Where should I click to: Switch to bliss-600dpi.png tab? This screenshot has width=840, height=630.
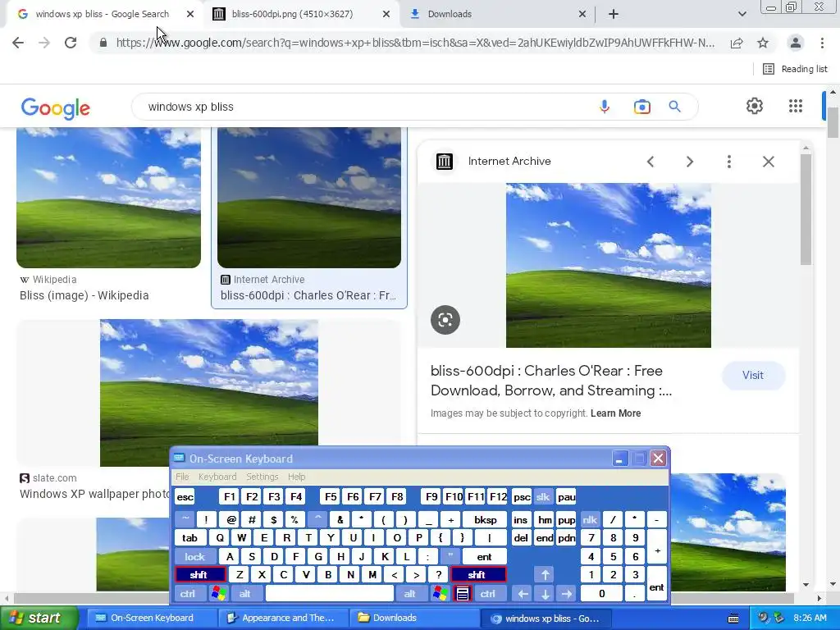pyautogui.click(x=293, y=14)
